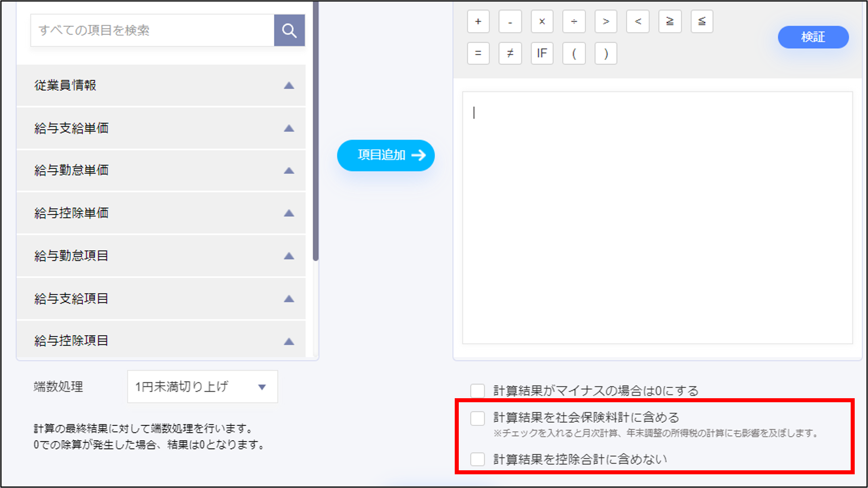This screenshot has width=868, height=488.
Task: Insert the not-equal operator into the formula
Action: pos(510,54)
